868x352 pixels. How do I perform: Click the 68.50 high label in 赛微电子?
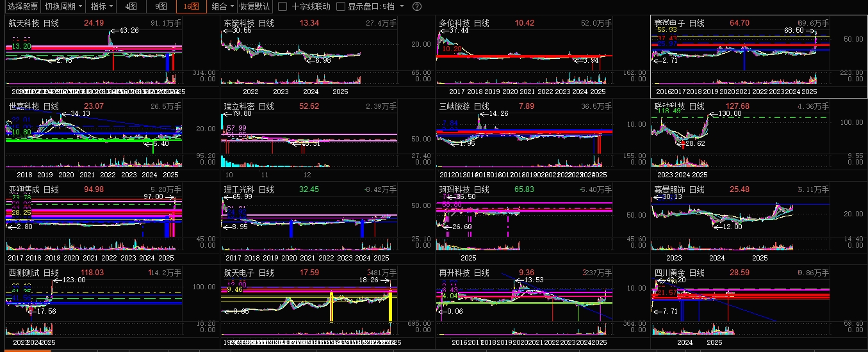click(793, 30)
